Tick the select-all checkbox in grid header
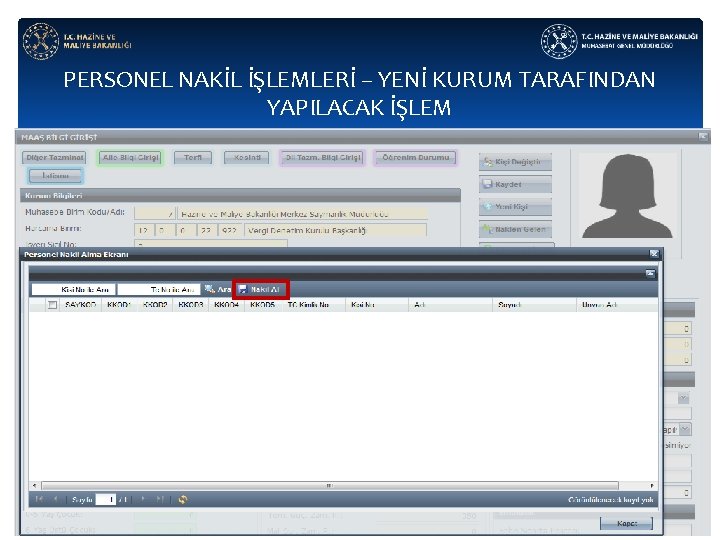 pyautogui.click(x=52, y=305)
